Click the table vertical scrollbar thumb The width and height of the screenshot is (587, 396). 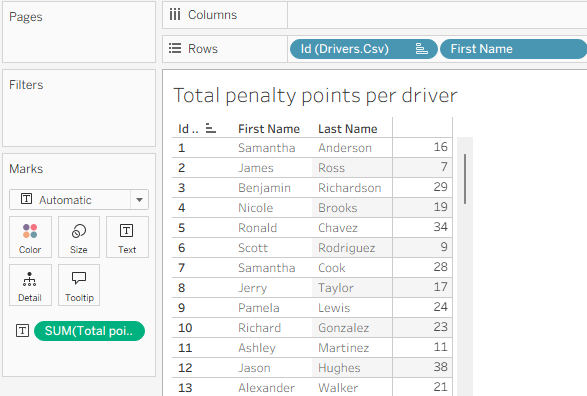click(465, 179)
